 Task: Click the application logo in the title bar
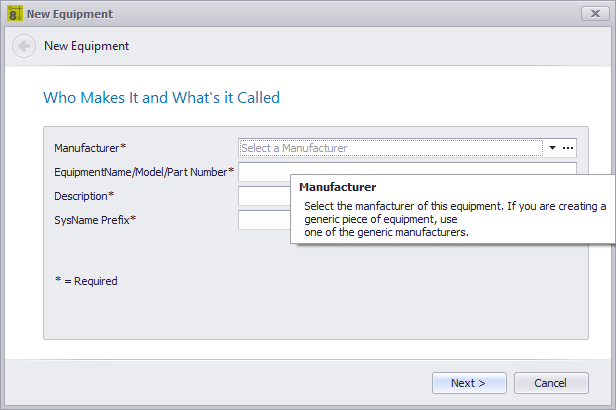15,14
